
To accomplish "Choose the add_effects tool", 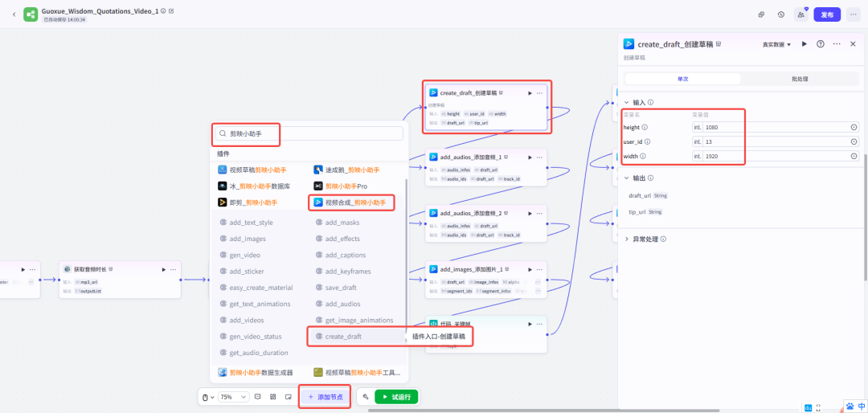I will (337, 239).
